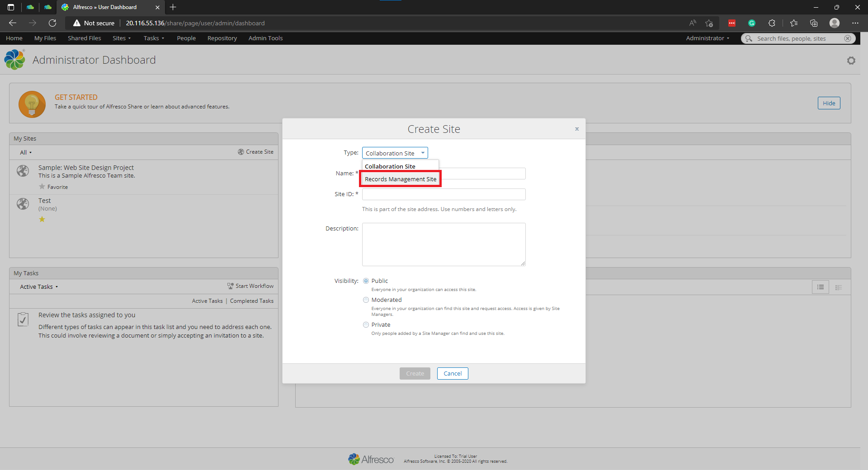Click the search magnifier icon
Screen dimensions: 868x470
[749, 38]
